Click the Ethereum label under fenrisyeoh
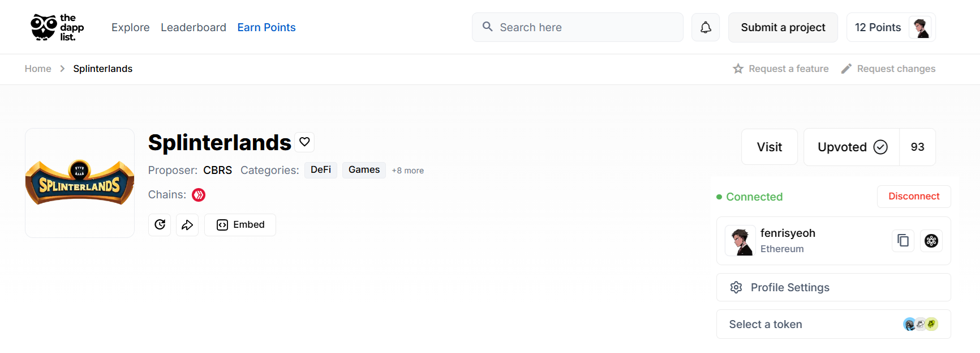 click(782, 249)
